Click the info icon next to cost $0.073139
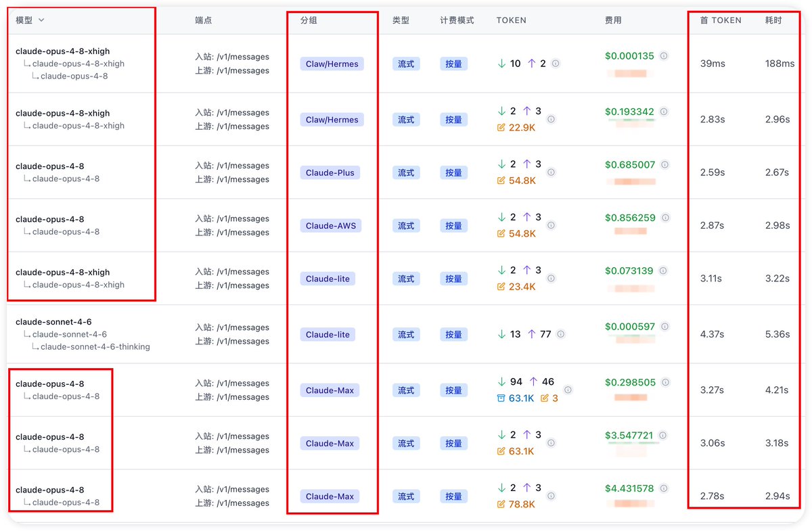This screenshot has width=812, height=531. tap(663, 271)
